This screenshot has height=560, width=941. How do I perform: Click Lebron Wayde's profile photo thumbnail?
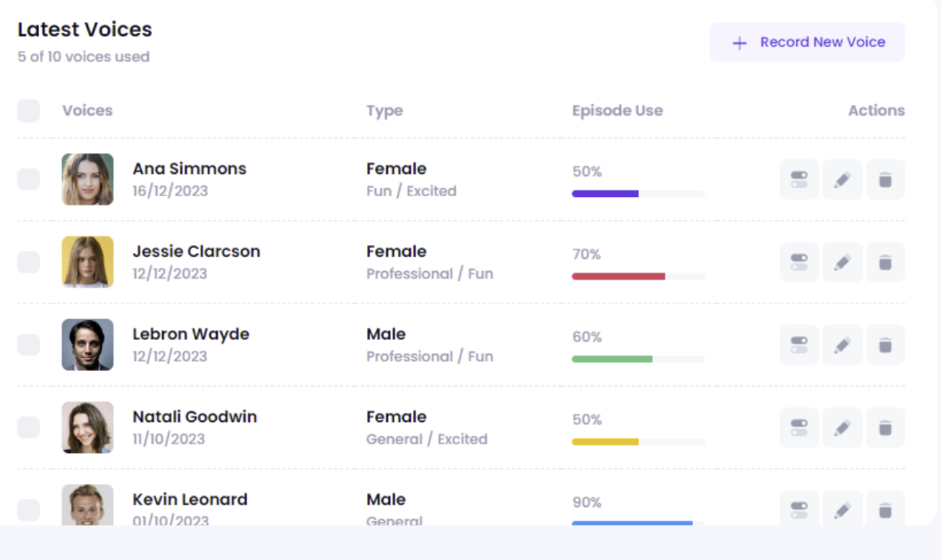(x=87, y=344)
